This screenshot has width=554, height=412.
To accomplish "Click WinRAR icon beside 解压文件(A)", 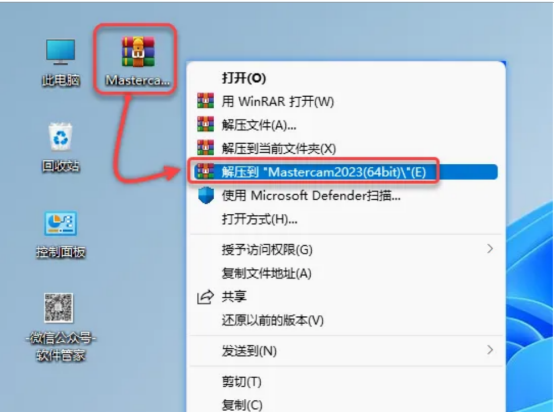I will 205,125.
